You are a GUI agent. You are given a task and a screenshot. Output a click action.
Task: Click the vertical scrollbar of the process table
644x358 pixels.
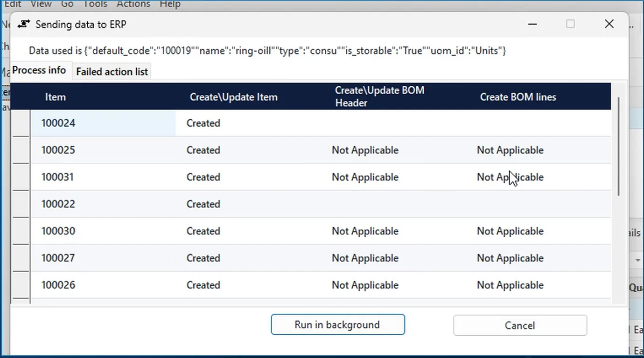[x=619, y=146]
